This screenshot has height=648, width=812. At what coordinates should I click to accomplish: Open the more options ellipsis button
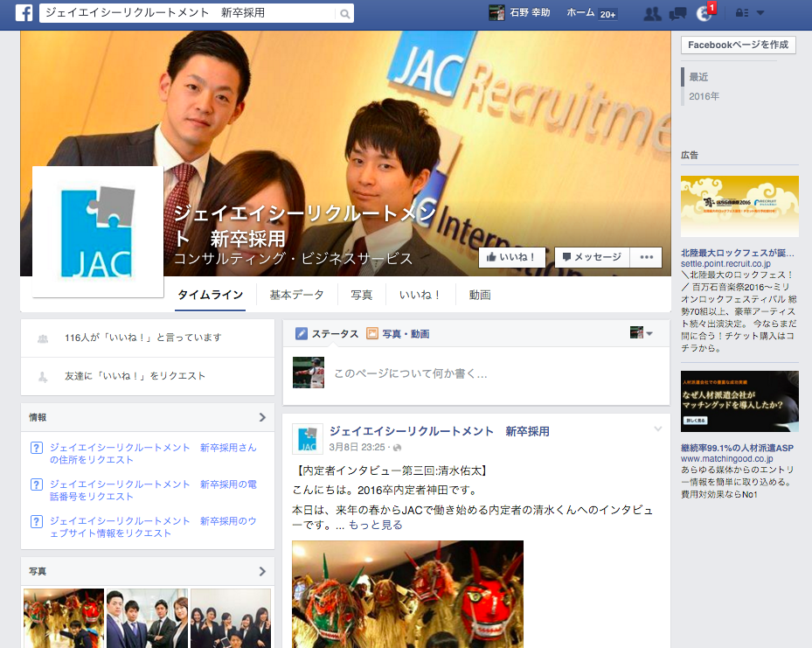646,257
